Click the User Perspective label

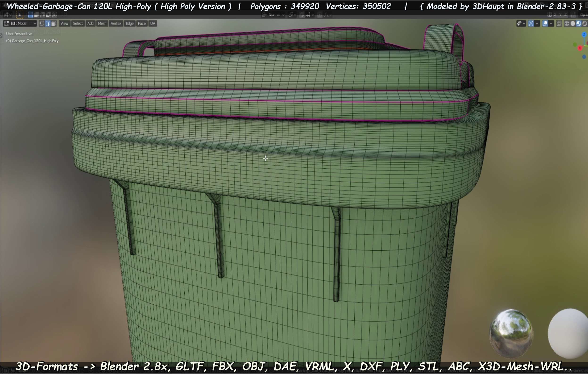coord(19,34)
